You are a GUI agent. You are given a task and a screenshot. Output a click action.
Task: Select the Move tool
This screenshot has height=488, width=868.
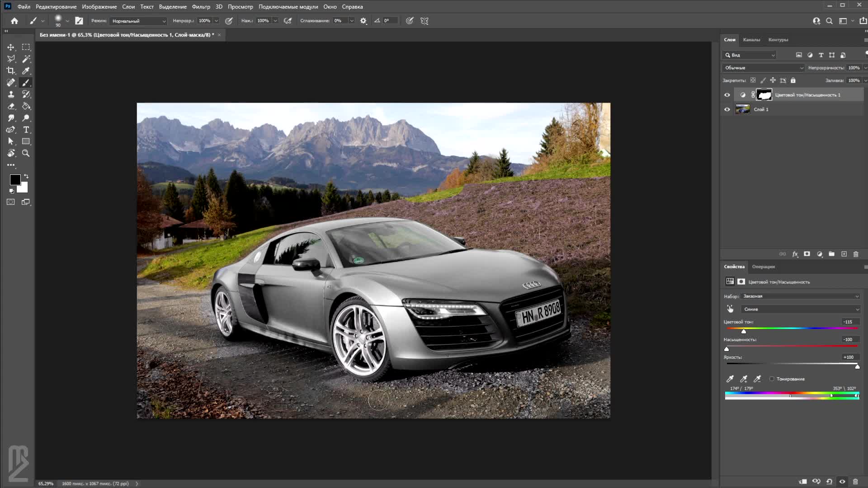(11, 47)
